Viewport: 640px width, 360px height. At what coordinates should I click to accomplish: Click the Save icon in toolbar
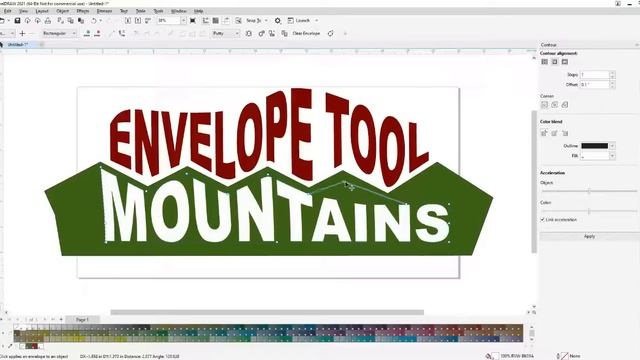[x=17, y=20]
